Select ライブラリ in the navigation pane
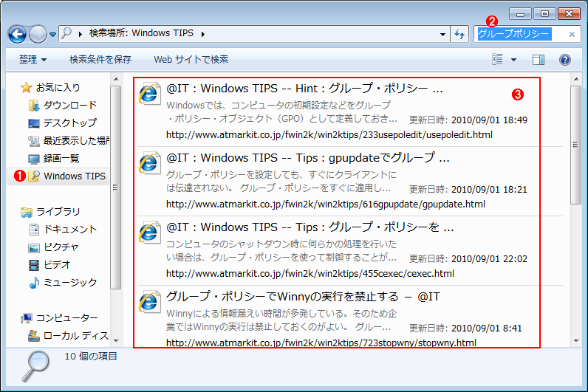588x392 pixels. pyautogui.click(x=58, y=211)
